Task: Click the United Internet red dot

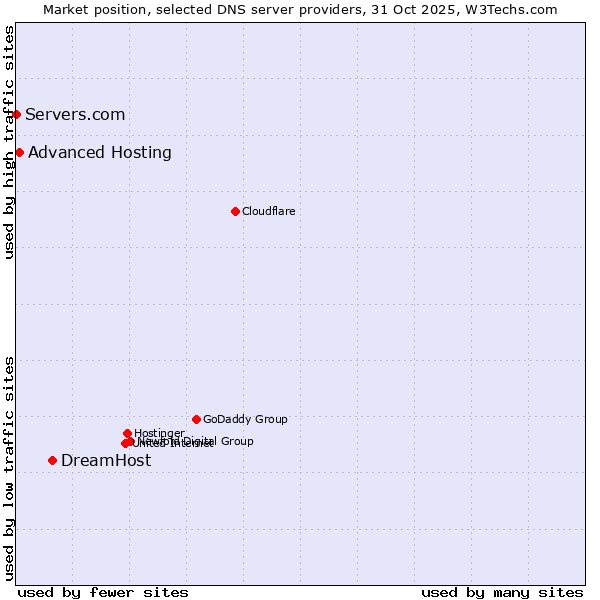Action: click(124, 444)
